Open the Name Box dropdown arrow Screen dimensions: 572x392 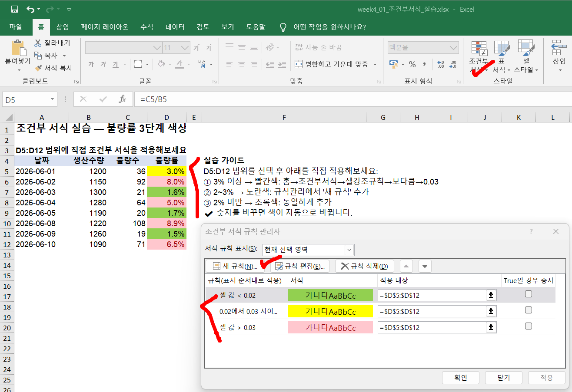(x=52, y=99)
